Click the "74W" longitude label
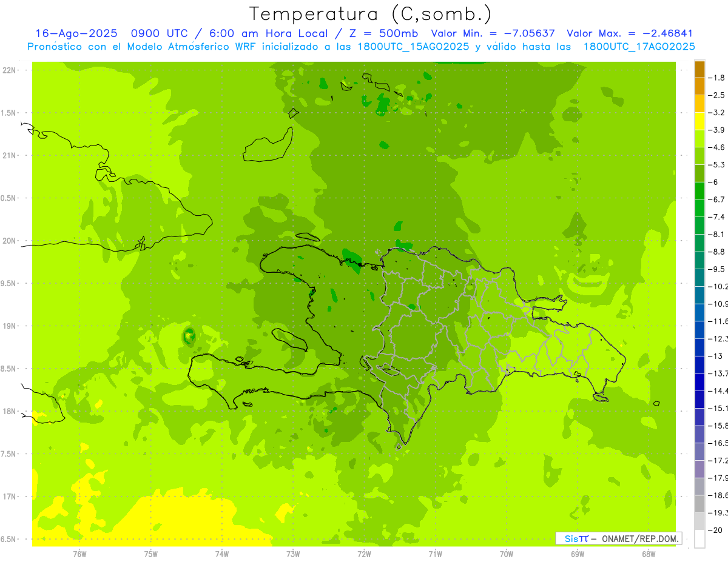728x562 pixels. [222, 554]
